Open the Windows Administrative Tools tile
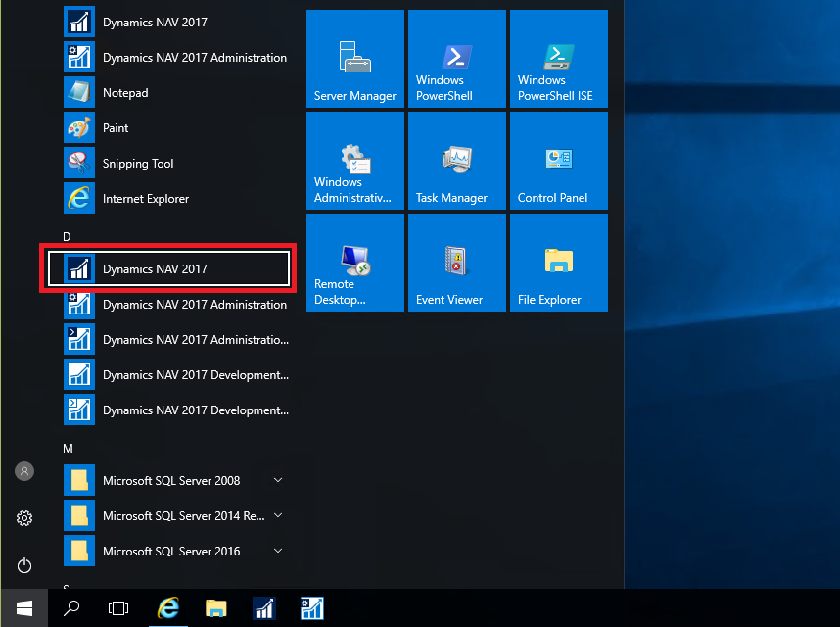The height and width of the screenshot is (627, 840). [x=355, y=161]
